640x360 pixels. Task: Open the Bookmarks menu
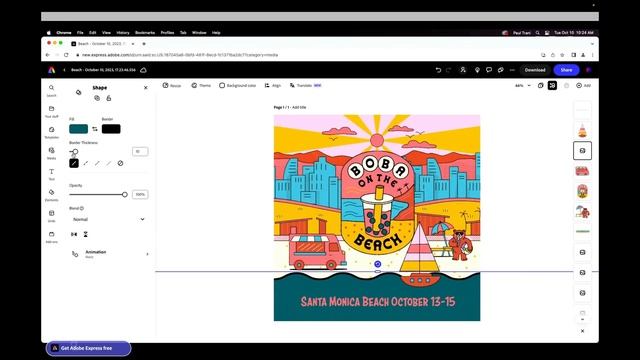coord(145,33)
